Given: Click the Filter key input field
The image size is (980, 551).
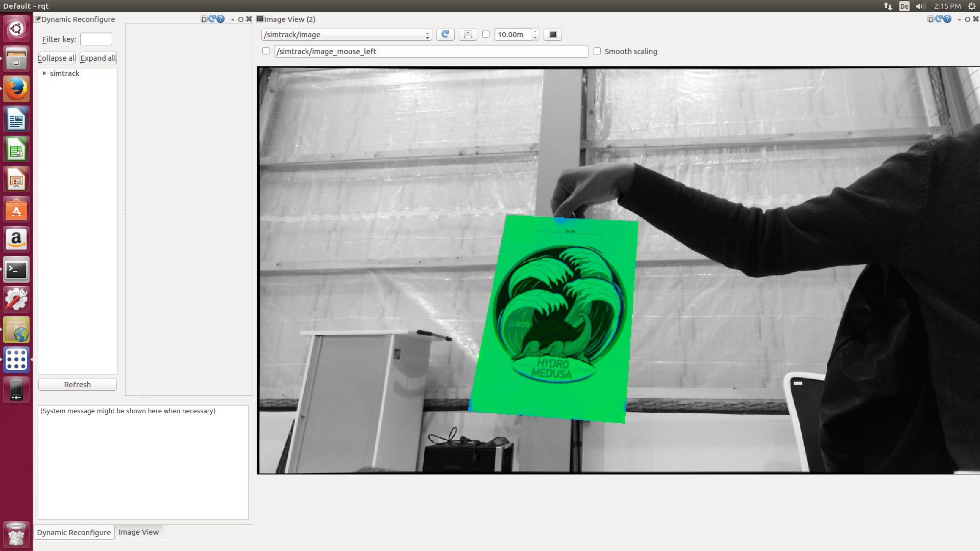Looking at the screenshot, I should 96,39.
